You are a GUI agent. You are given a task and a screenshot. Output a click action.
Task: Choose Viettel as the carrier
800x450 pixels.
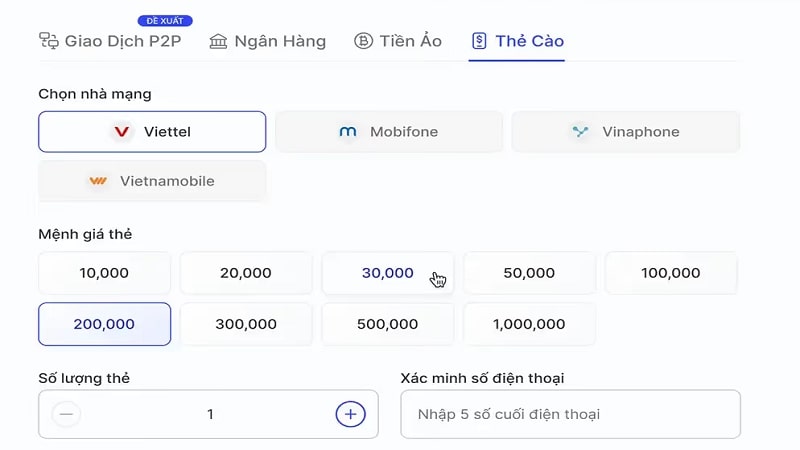coord(152,132)
